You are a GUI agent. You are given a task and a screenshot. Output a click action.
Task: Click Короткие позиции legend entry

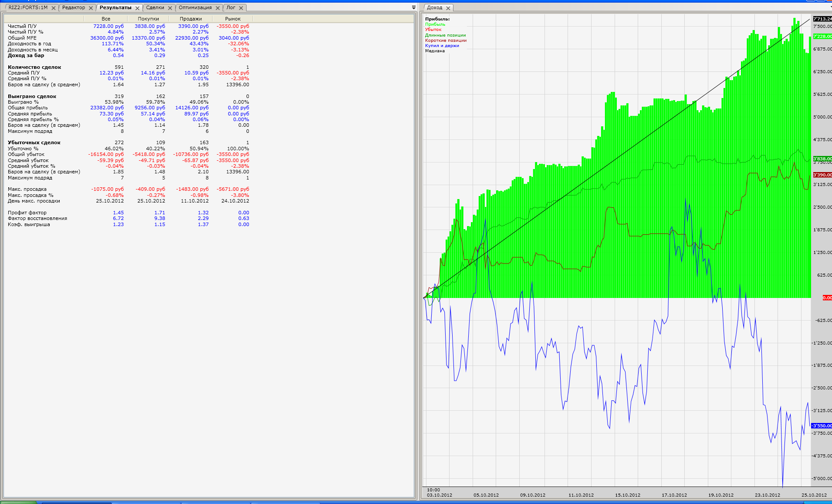(x=446, y=41)
